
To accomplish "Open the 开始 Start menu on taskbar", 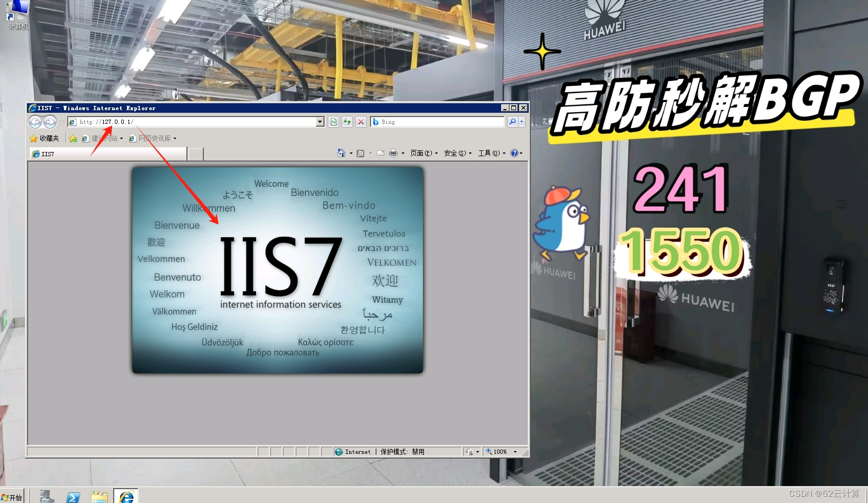I will [x=11, y=497].
